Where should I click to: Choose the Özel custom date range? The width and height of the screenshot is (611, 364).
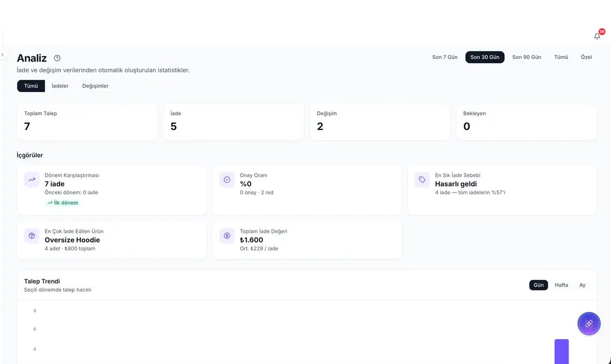click(587, 57)
